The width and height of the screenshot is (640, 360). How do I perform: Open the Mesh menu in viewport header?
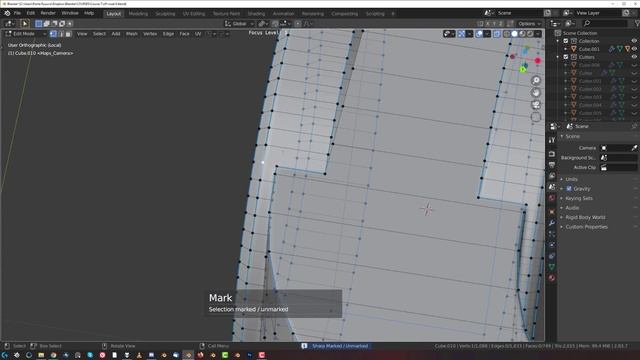click(131, 34)
